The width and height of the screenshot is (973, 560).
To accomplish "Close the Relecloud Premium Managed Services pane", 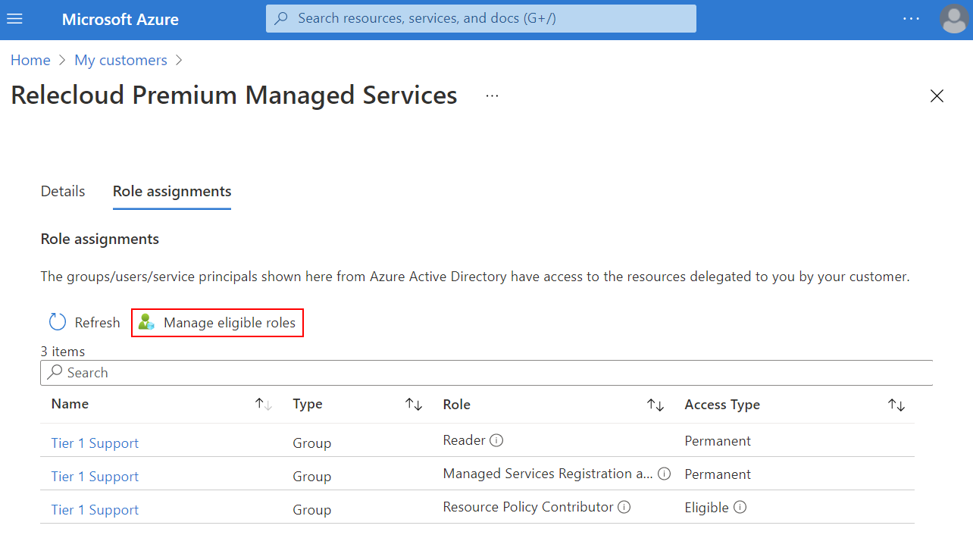I will click(x=937, y=96).
